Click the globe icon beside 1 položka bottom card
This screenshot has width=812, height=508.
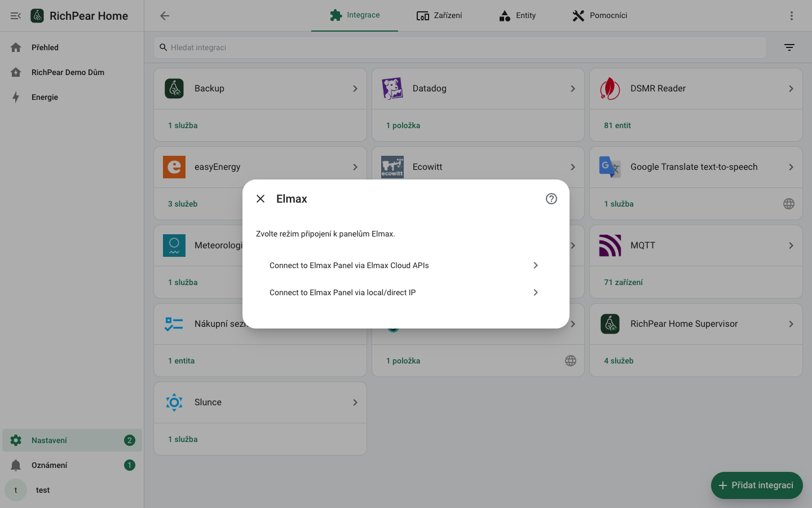click(571, 361)
